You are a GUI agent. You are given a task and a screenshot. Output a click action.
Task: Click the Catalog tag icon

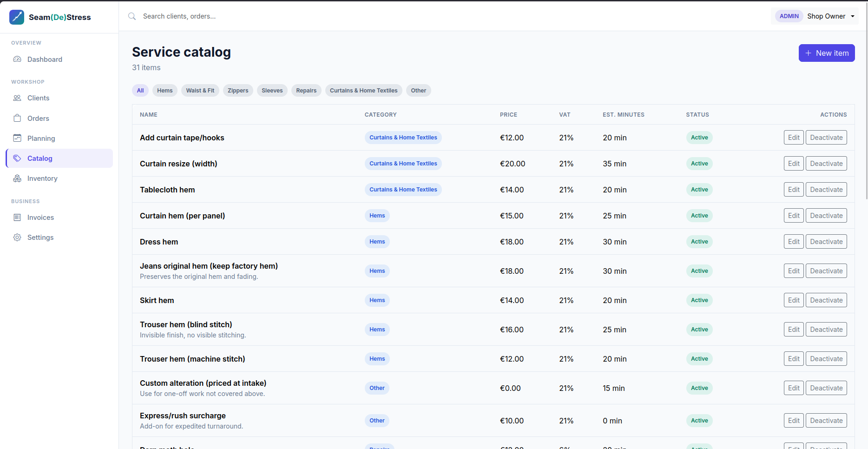(17, 158)
